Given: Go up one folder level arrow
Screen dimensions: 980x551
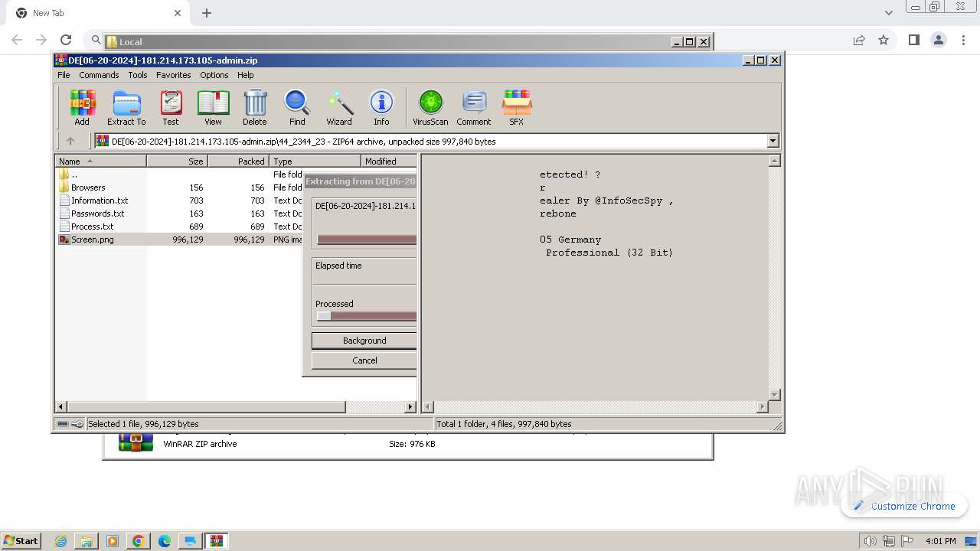Looking at the screenshot, I should click(x=70, y=141).
